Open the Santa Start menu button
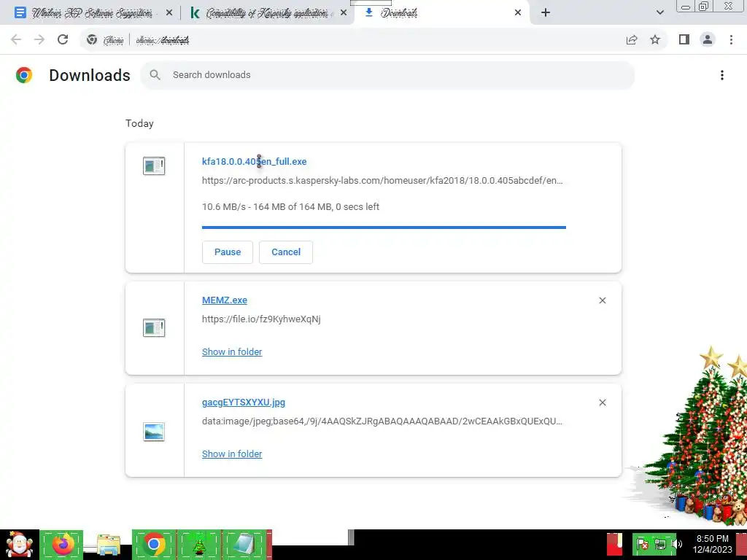Image resolution: width=747 pixels, height=560 pixels. point(20,545)
